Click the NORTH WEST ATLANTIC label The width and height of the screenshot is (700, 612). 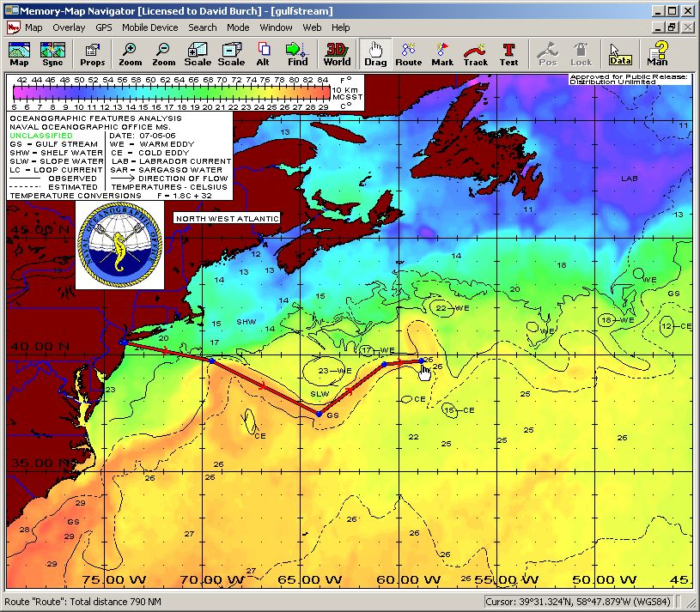tap(228, 219)
